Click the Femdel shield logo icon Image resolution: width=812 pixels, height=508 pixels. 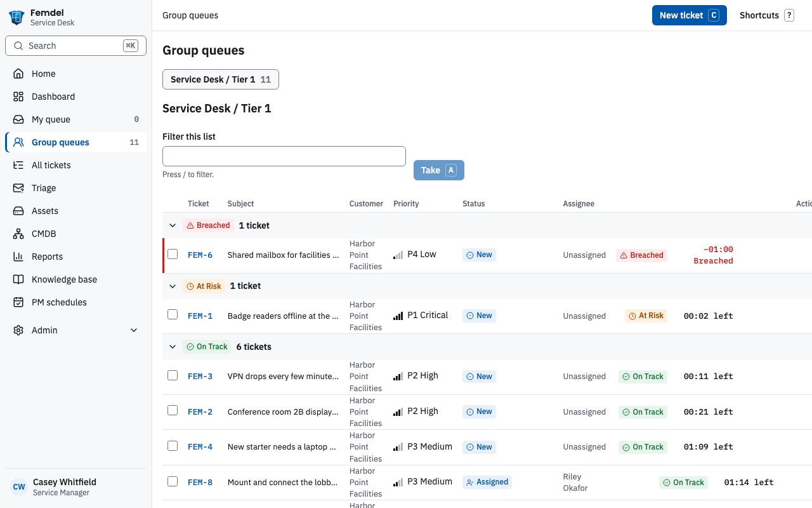click(16, 17)
